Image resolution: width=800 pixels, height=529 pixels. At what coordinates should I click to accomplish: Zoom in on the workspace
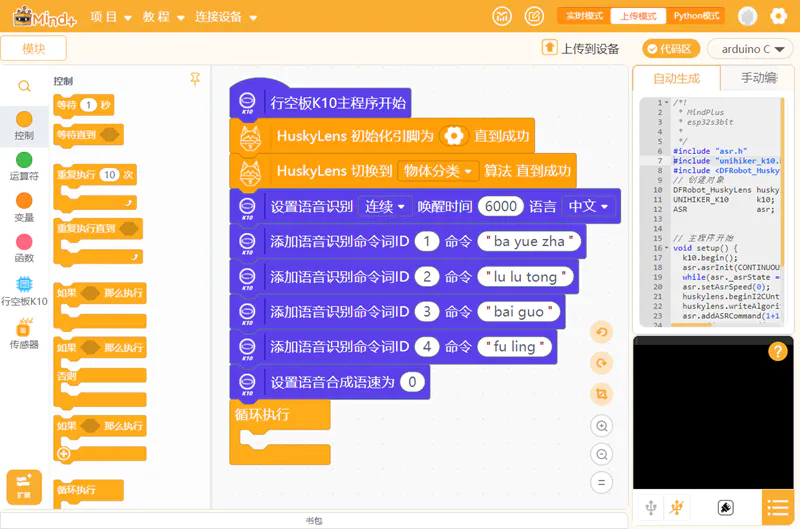[602, 426]
